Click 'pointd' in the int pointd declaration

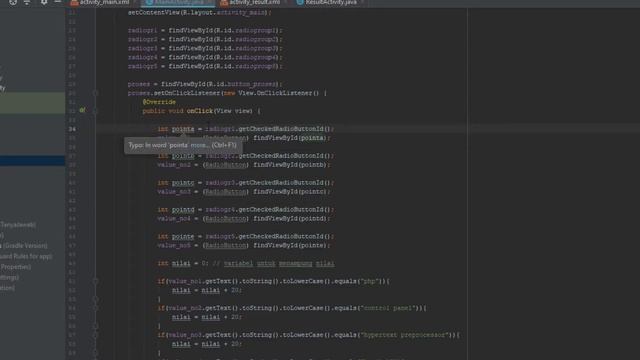pos(183,210)
